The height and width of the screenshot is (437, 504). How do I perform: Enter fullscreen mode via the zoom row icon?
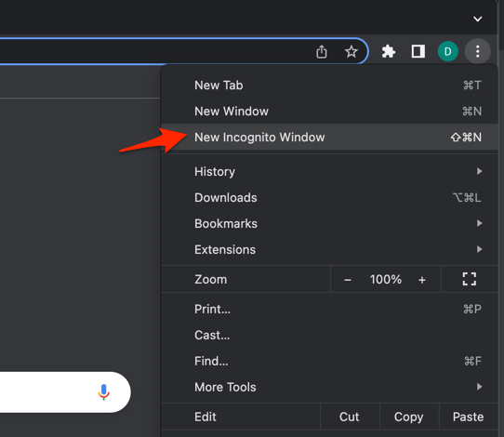470,279
